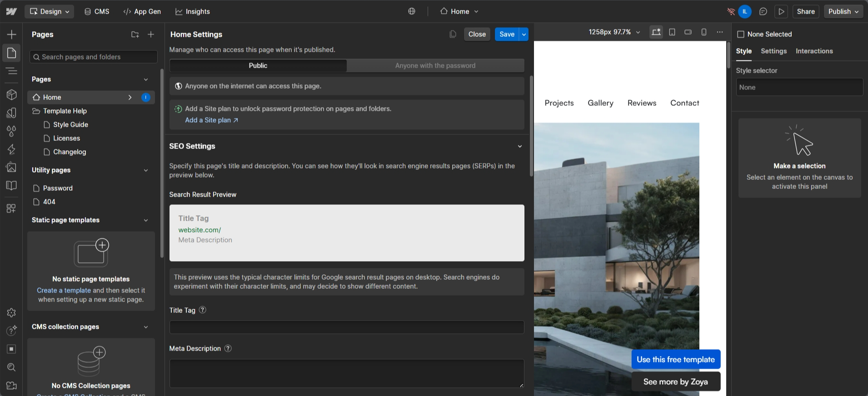Click the Share button
This screenshot has height=396, width=868.
[806, 11]
